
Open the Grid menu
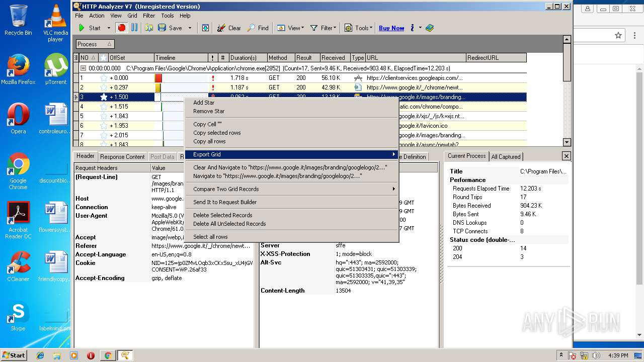click(x=132, y=16)
